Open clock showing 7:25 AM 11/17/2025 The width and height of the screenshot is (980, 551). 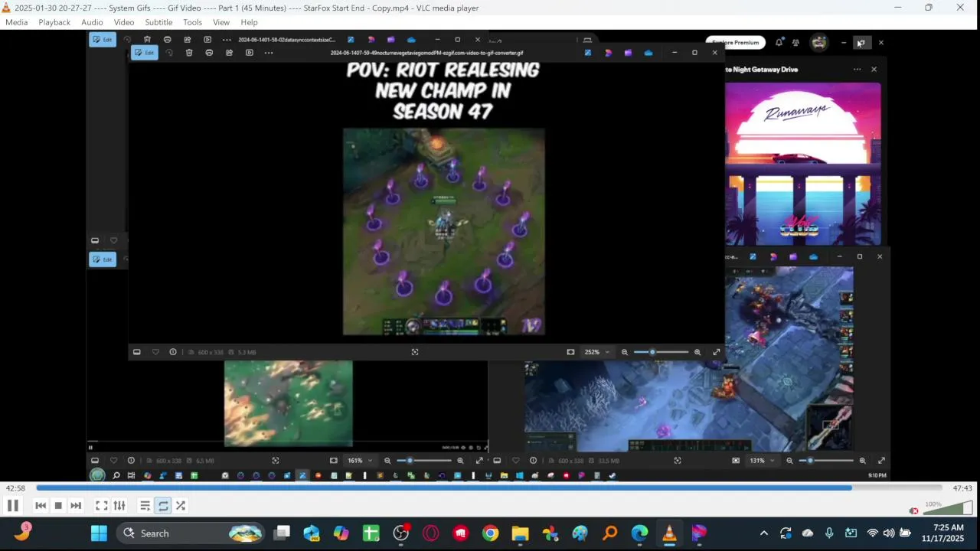point(942,533)
